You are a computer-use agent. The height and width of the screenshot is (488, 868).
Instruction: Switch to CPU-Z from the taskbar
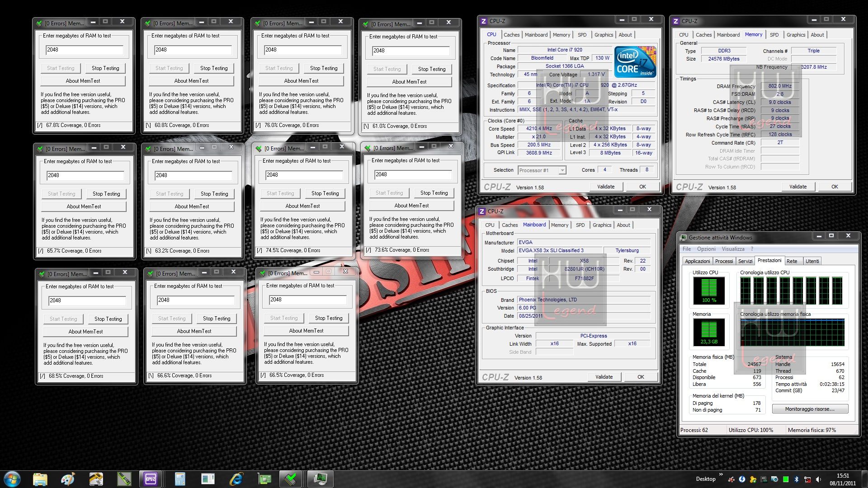coord(151,479)
